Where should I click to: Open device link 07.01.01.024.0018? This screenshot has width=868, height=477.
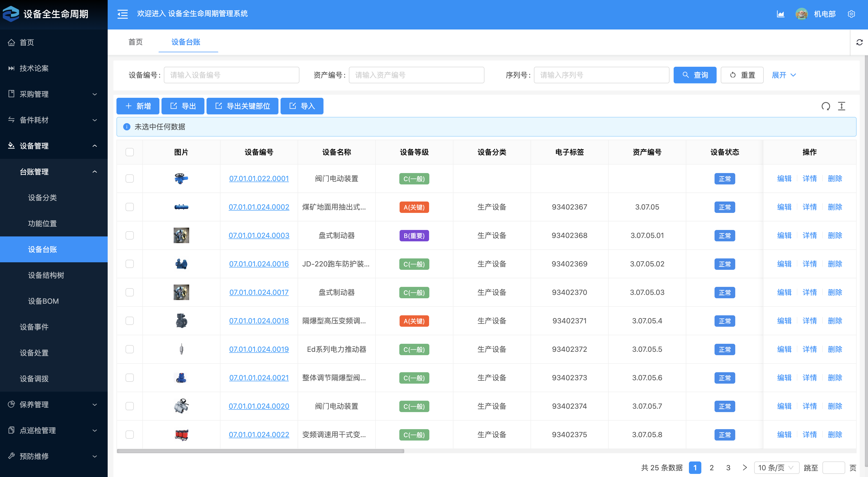pyautogui.click(x=259, y=321)
